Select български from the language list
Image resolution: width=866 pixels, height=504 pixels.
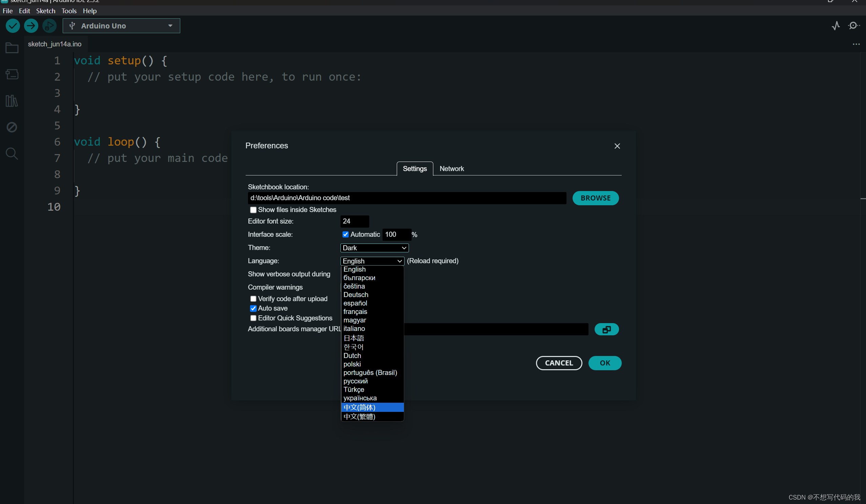[372, 278]
